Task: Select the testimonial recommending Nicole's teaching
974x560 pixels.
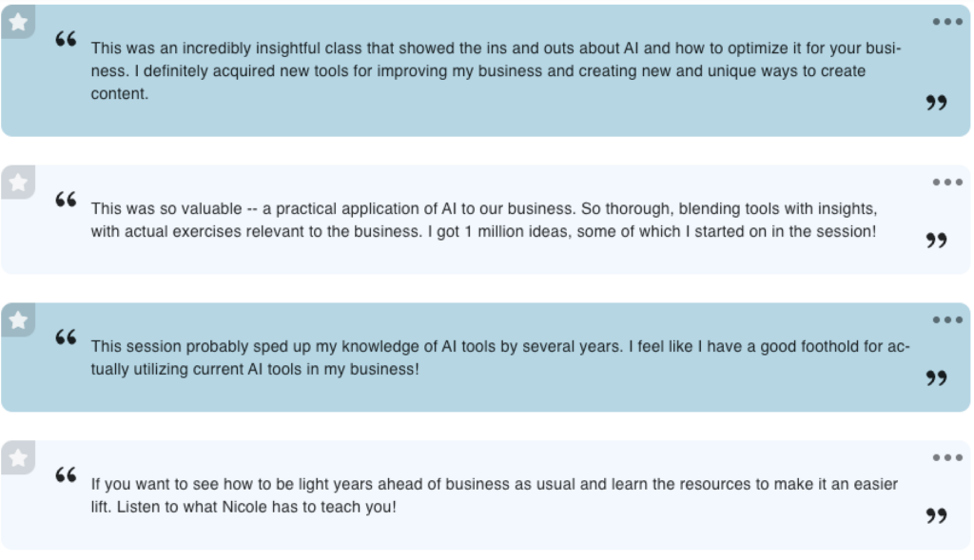Action: (x=494, y=495)
